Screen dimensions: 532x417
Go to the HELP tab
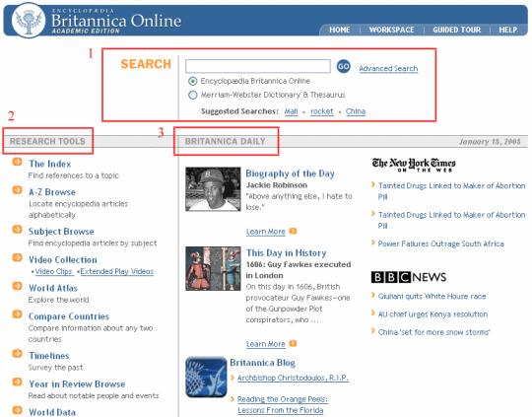tap(508, 30)
